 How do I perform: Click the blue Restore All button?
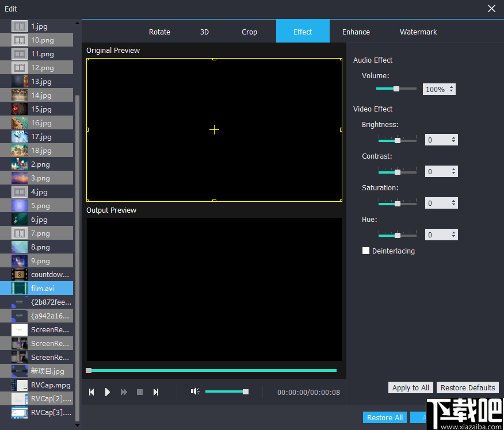point(384,417)
